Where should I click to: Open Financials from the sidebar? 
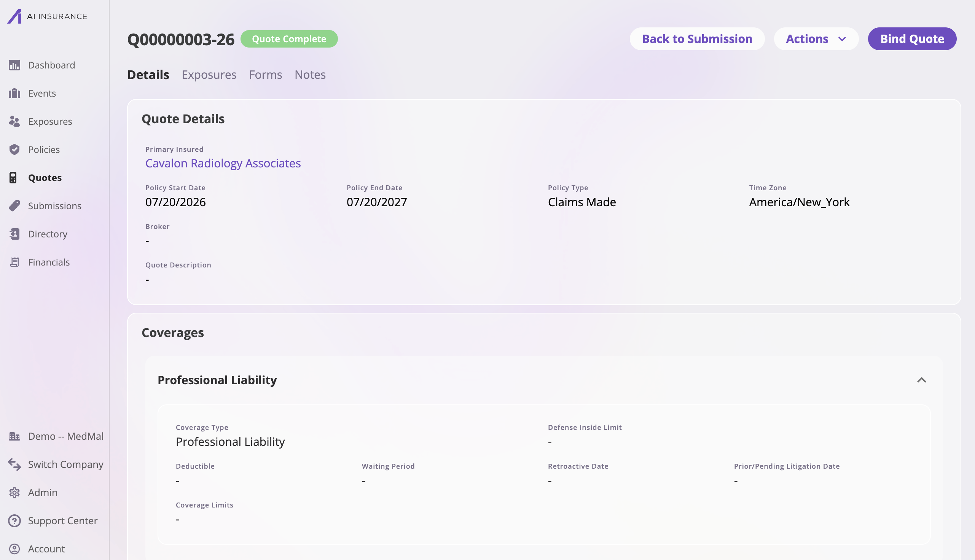pos(49,262)
